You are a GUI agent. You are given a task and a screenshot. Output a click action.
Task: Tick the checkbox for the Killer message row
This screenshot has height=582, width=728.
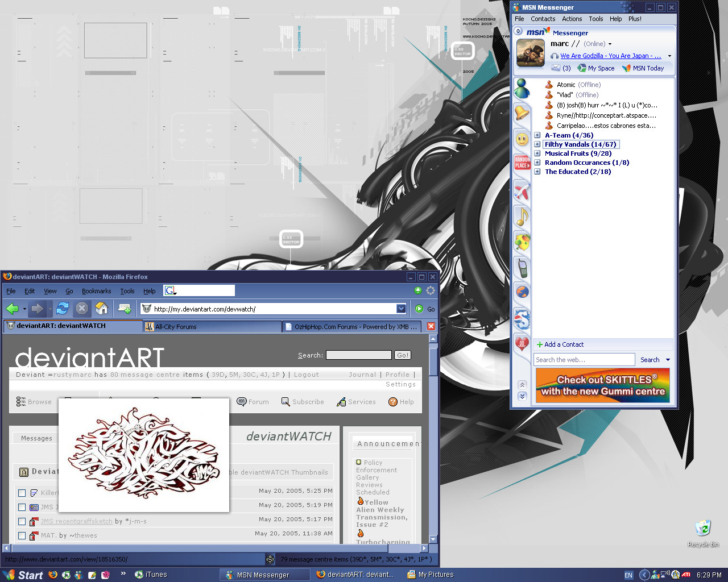click(x=22, y=493)
